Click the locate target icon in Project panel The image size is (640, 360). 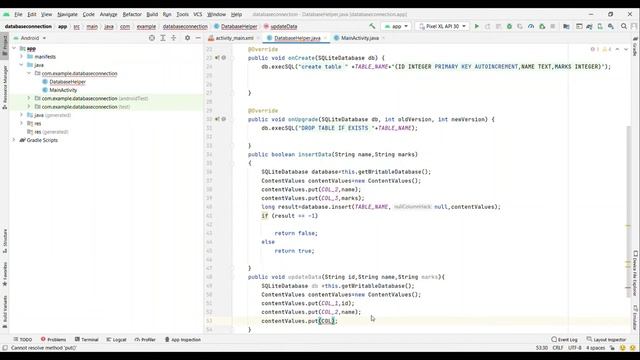152,38
